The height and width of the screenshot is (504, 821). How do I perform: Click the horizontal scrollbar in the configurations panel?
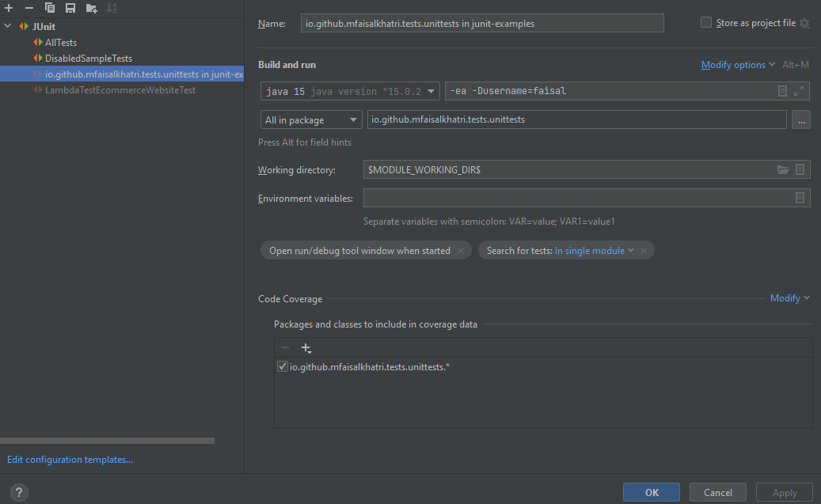tap(107, 441)
